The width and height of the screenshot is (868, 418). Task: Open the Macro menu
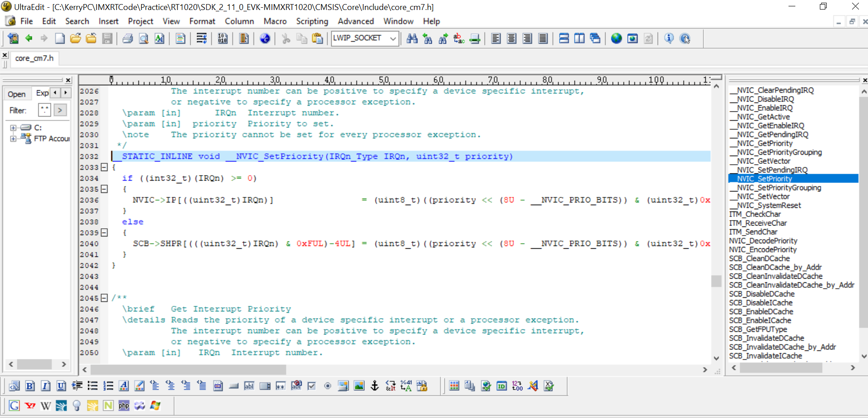(x=275, y=21)
